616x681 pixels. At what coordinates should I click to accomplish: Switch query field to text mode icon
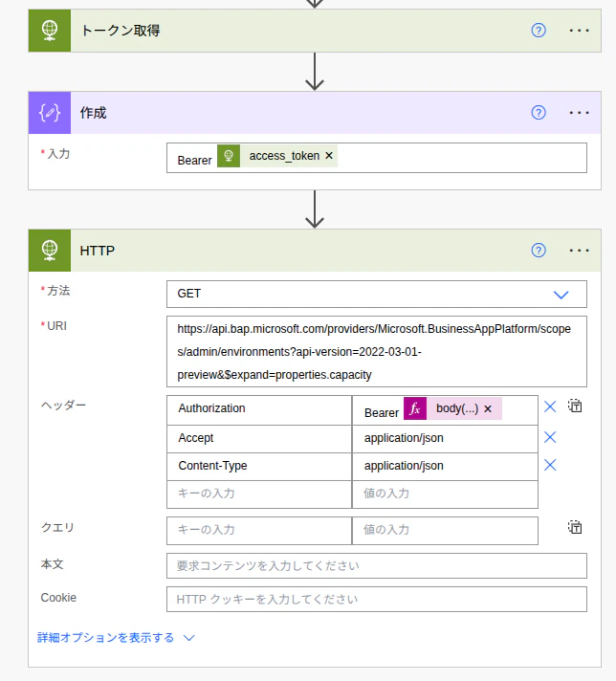(x=575, y=527)
